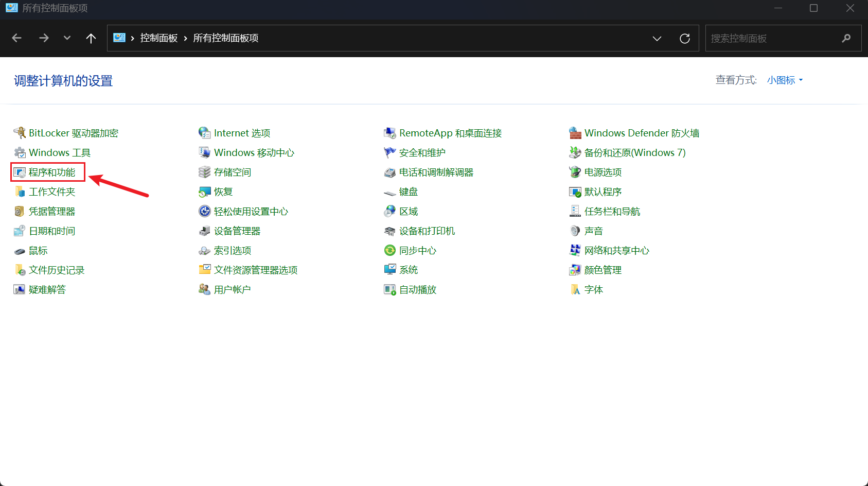Open the 网络和共享中心 icon

pyautogui.click(x=575, y=250)
